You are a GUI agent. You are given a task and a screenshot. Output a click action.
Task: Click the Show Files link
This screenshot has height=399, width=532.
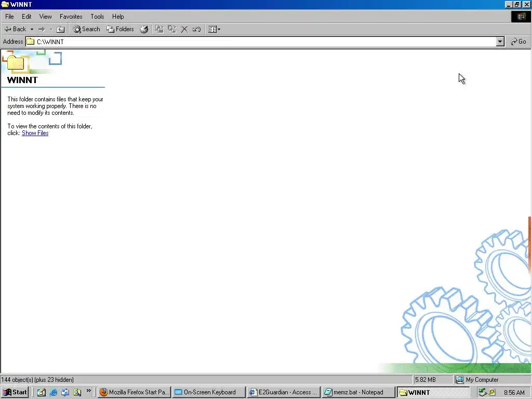click(35, 133)
